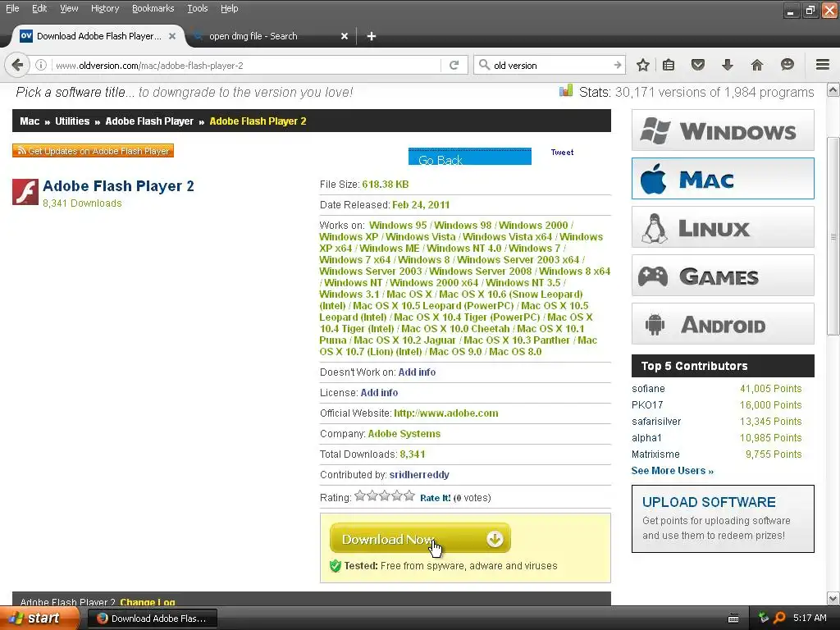The width and height of the screenshot is (840, 630).
Task: Click the site information icon in address bar
Action: pos(41,66)
